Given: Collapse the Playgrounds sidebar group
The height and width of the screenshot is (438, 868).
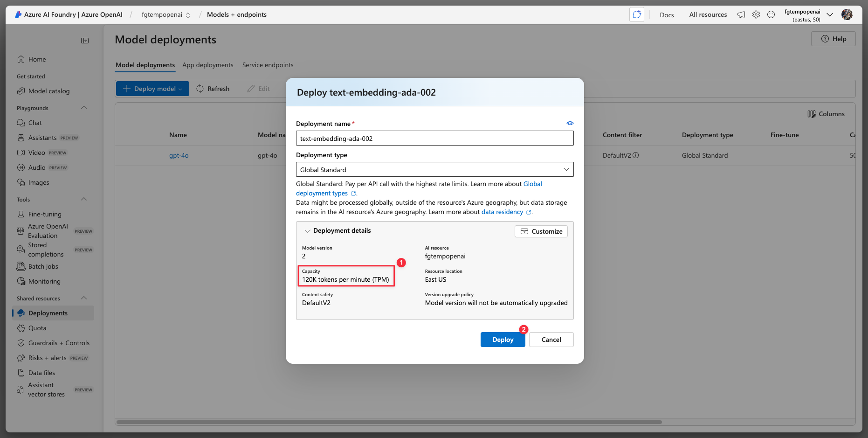Looking at the screenshot, I should [84, 108].
